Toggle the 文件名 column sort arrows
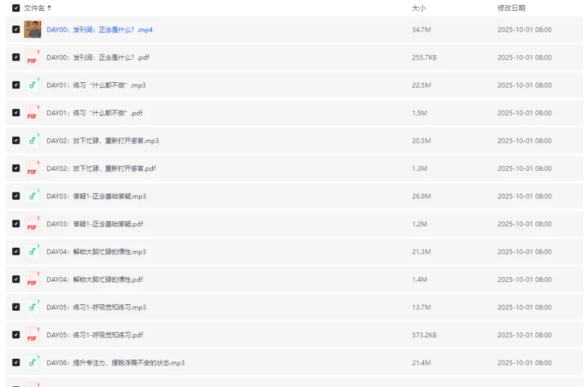 coord(48,8)
